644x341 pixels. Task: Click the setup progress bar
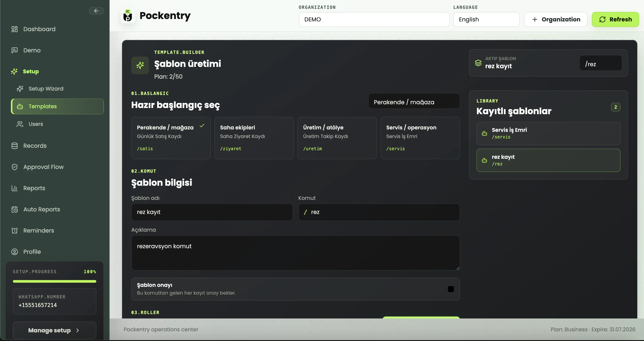pyautogui.click(x=55, y=282)
